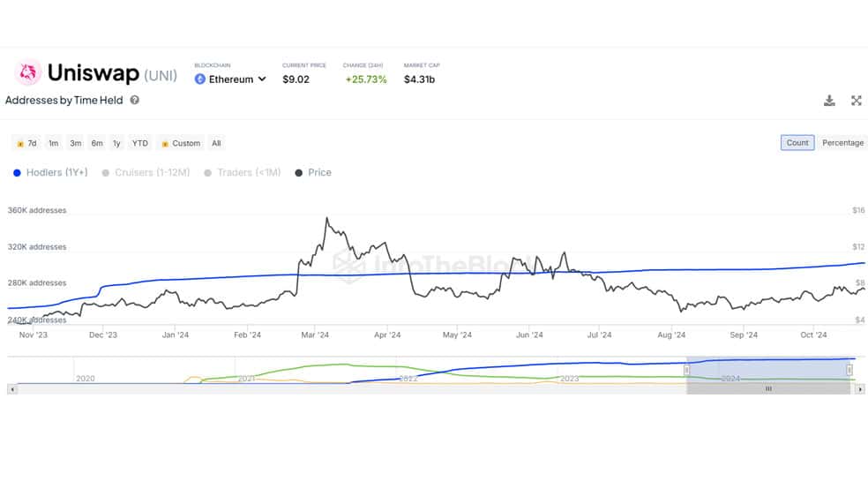
Task: Click the 320K addresses axis label
Action: point(36,247)
